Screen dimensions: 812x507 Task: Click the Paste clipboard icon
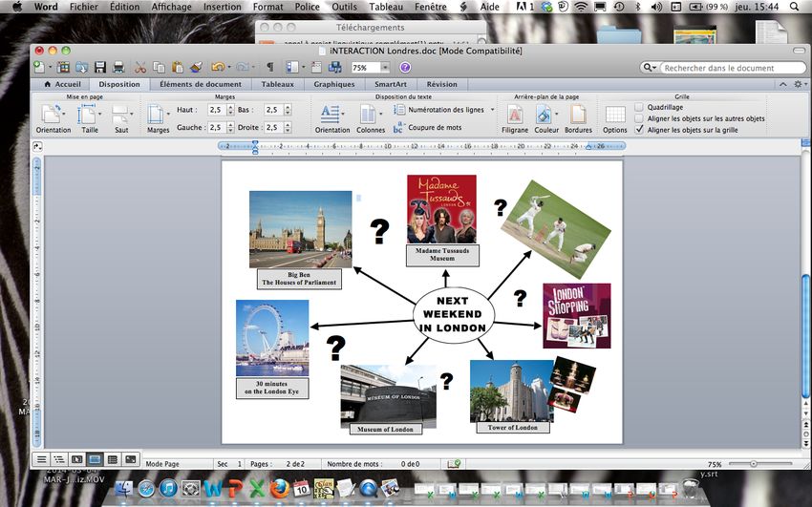pos(178,67)
